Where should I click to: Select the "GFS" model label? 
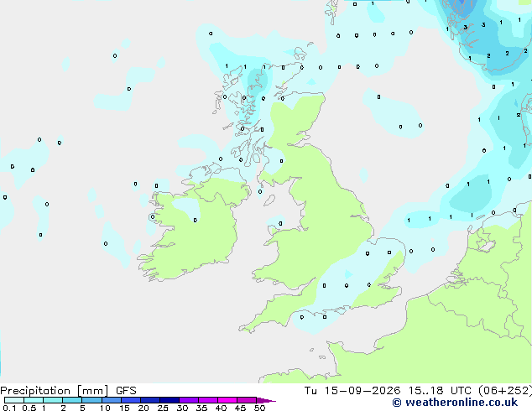tap(126, 391)
